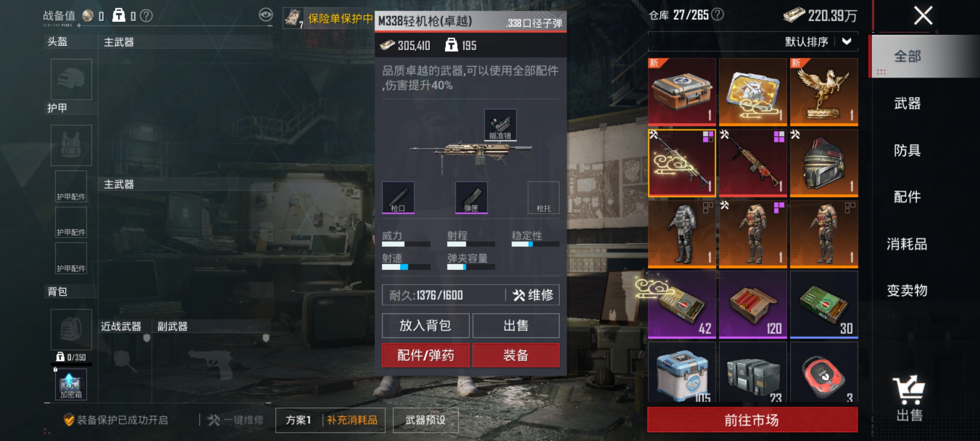Toggle the eye visibility icon
Viewport: 980px width, 441px height.
click(266, 15)
